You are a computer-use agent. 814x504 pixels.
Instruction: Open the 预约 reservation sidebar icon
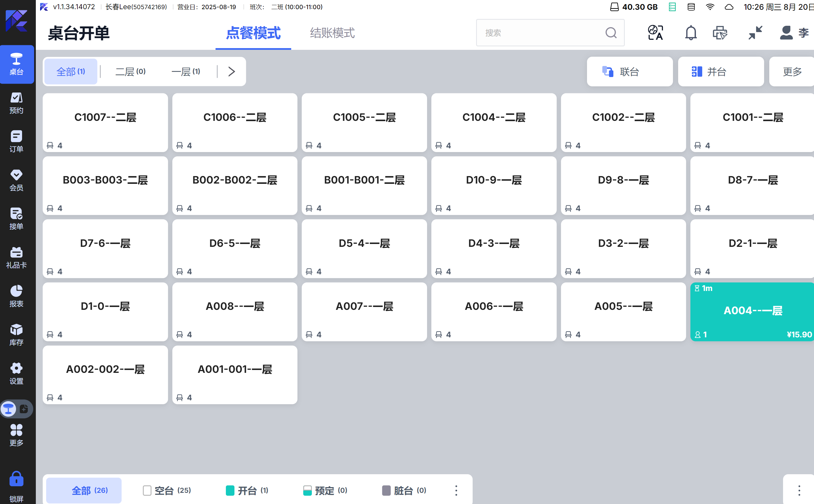click(x=16, y=103)
